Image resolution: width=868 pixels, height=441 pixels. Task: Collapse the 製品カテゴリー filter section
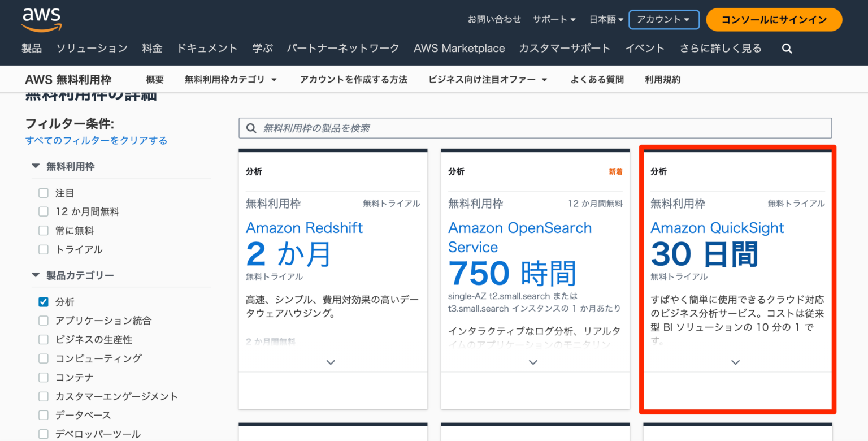35,275
